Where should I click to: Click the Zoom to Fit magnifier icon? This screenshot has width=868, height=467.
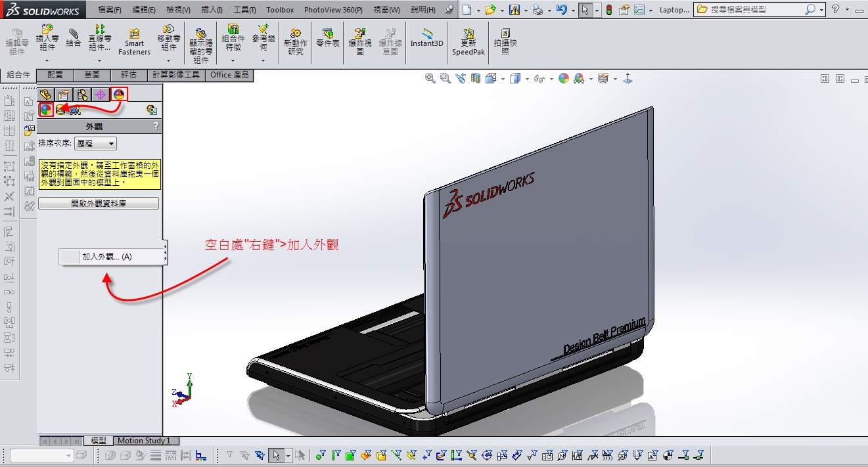[430, 78]
